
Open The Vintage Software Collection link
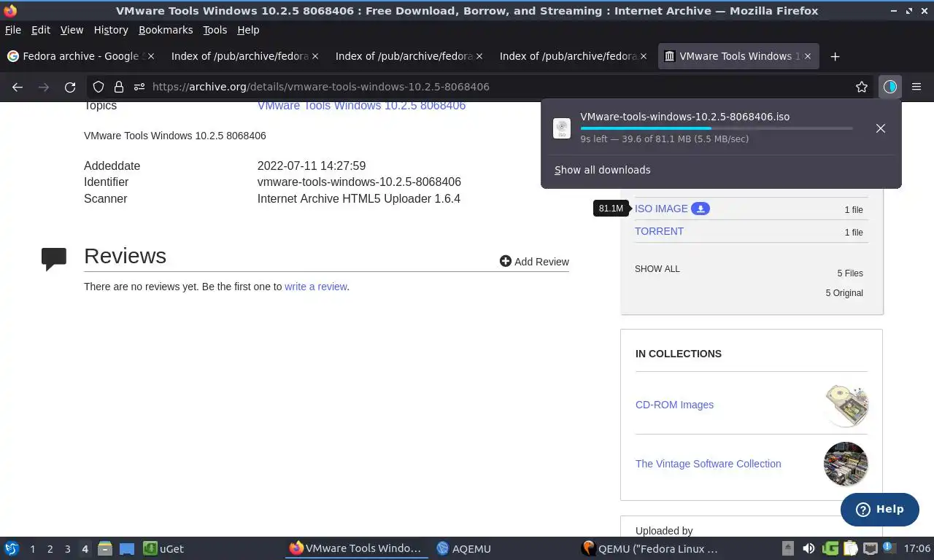click(x=708, y=464)
